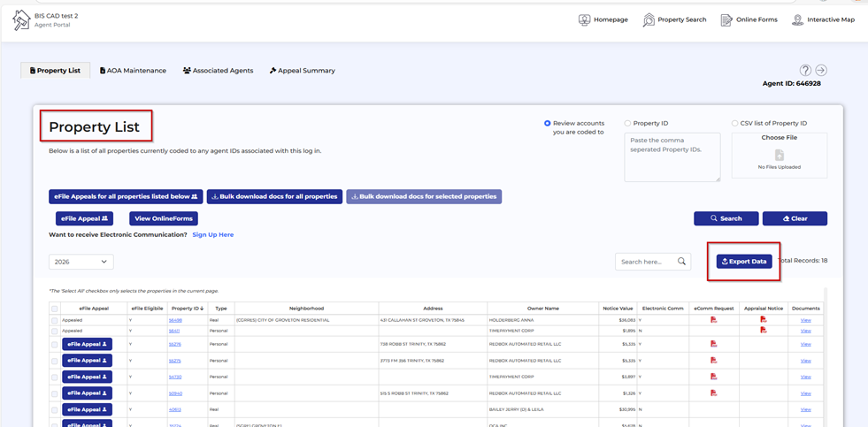The height and width of the screenshot is (427, 868).
Task: Click the magnifier icon in search box
Action: coord(681,262)
